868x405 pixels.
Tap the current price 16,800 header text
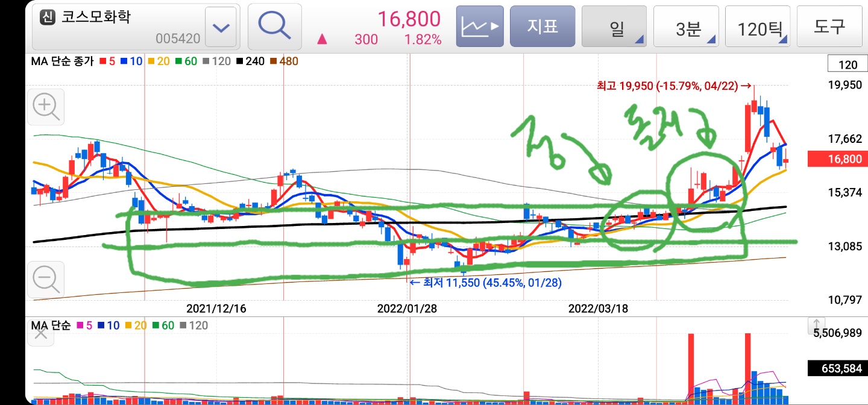(409, 19)
